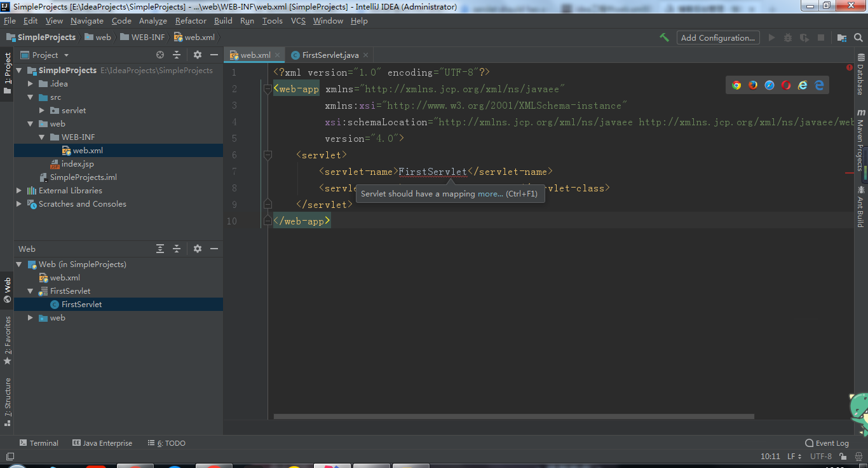Image resolution: width=868 pixels, height=468 pixels.
Task: Toggle the read-only lock icon in status bar
Action: [x=843, y=456]
